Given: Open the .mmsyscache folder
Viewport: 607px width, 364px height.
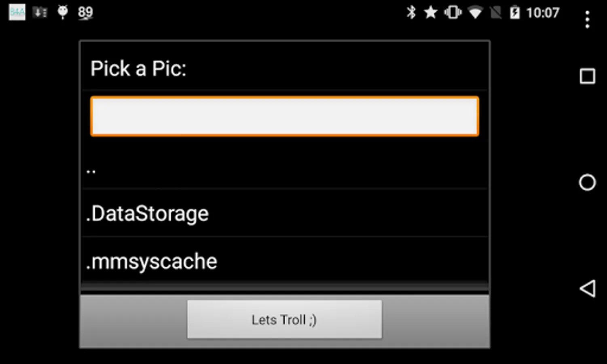Looking at the screenshot, I should pos(285,261).
